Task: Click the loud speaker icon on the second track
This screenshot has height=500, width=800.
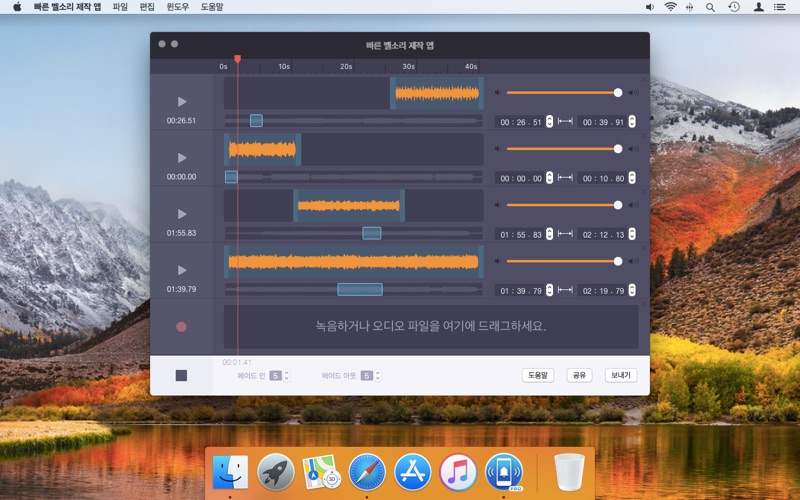Action: (x=632, y=149)
